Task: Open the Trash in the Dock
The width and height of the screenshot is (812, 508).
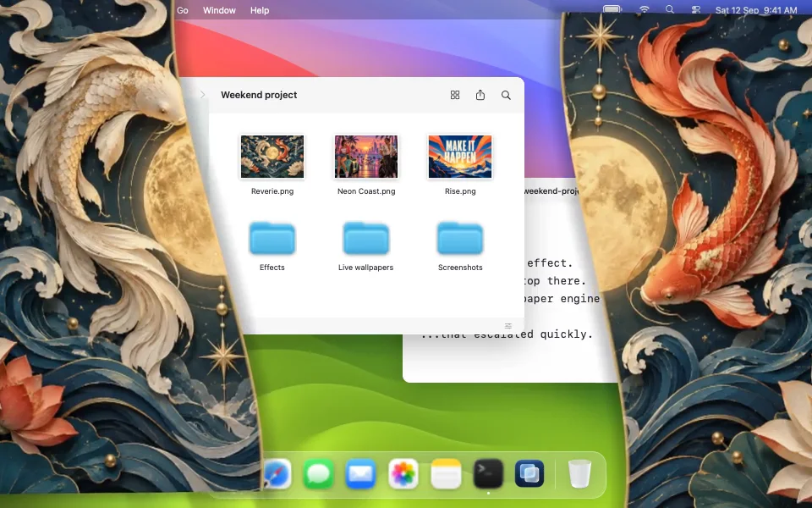Action: (579, 473)
